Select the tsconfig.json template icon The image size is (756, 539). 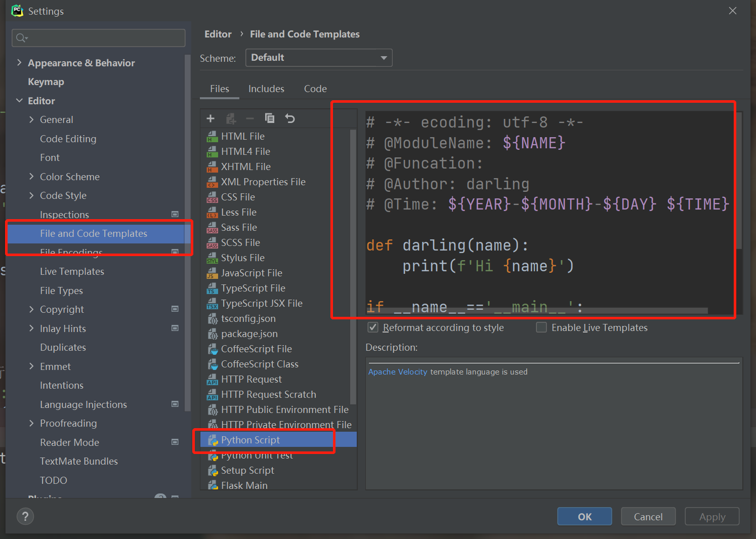(x=213, y=319)
